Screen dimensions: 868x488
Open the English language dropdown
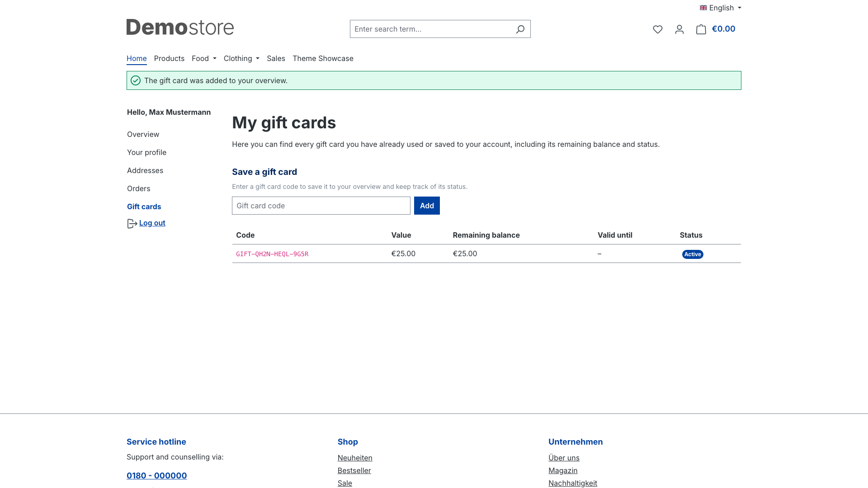click(x=721, y=8)
